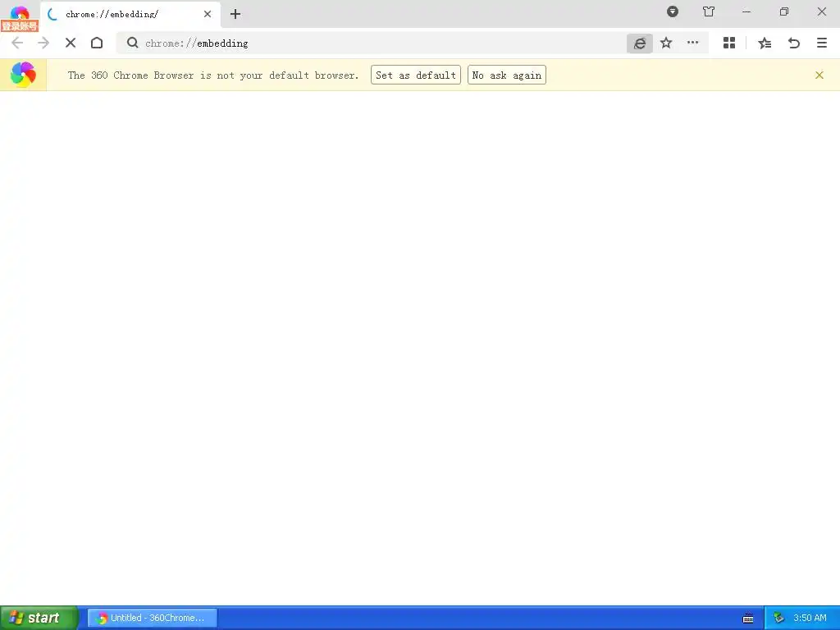Bookmark this page with star
Screen dimensions: 840x630
pyautogui.click(x=666, y=43)
